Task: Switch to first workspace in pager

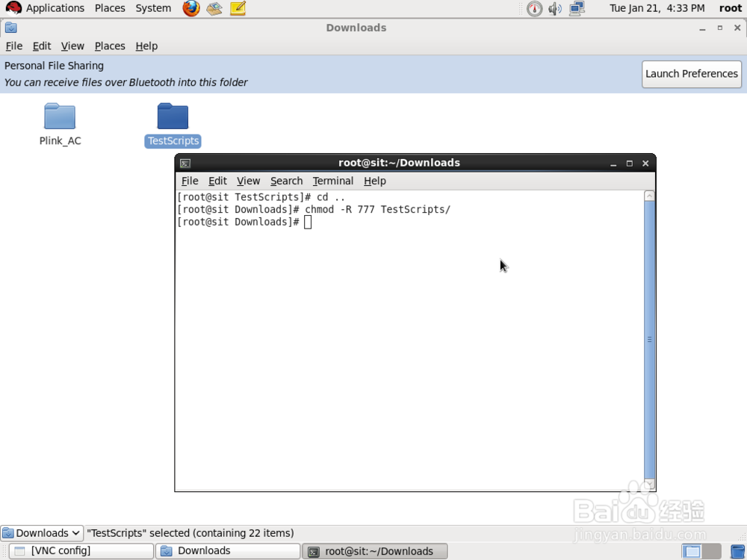Action: 691,551
